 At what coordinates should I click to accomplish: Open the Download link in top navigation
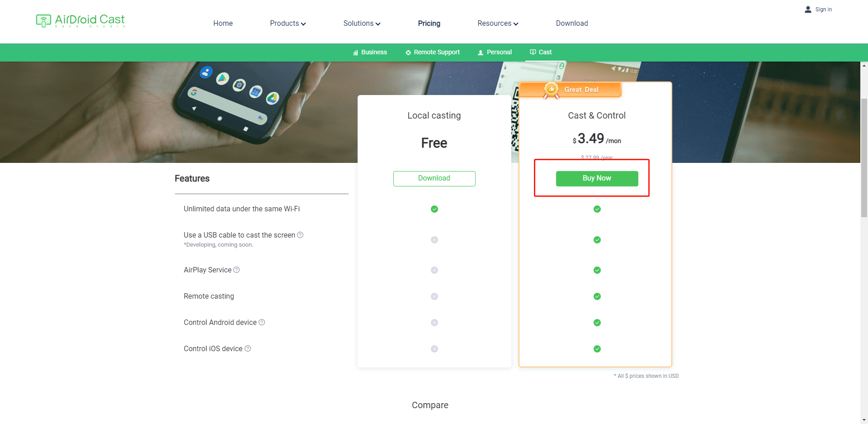point(572,24)
